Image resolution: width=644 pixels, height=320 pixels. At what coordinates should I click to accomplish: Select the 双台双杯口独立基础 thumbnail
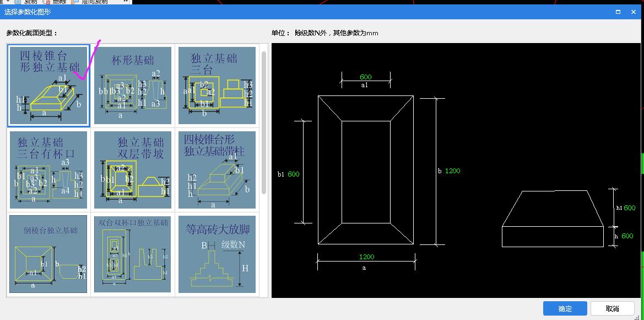(x=133, y=254)
